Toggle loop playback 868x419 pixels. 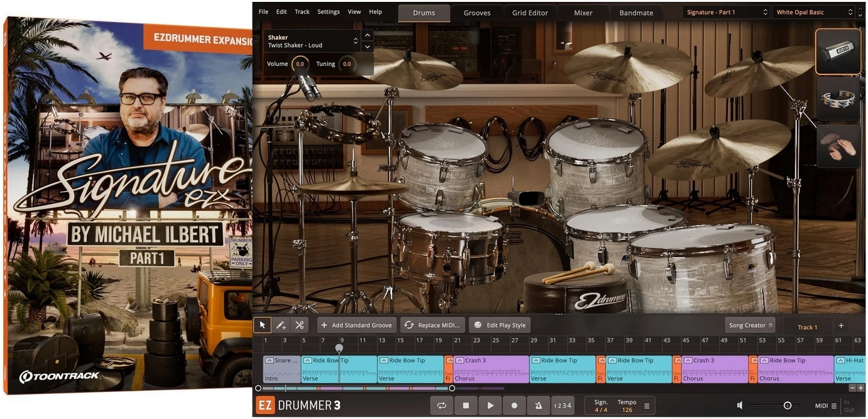[442, 406]
